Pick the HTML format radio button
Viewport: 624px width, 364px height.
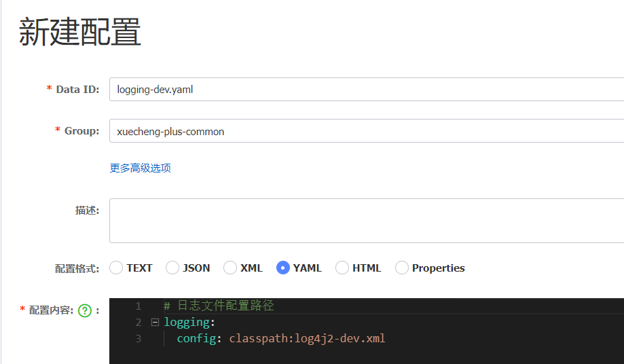(x=342, y=268)
